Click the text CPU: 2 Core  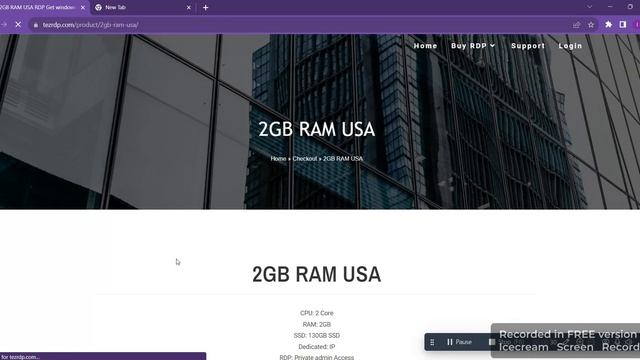click(317, 313)
